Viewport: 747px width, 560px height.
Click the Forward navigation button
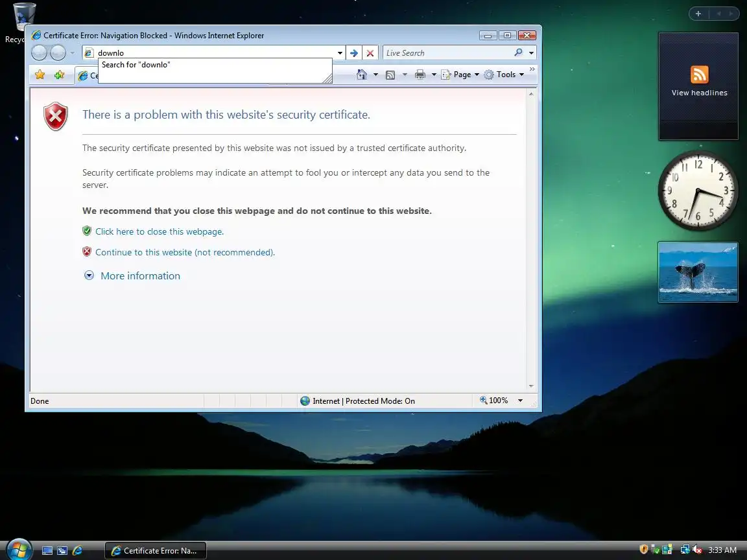coord(58,53)
